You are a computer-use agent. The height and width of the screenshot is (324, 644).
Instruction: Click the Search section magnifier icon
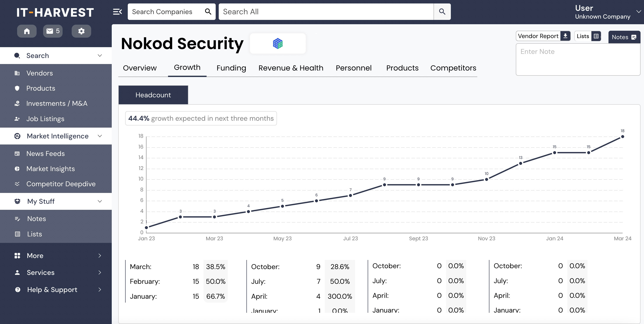click(17, 55)
